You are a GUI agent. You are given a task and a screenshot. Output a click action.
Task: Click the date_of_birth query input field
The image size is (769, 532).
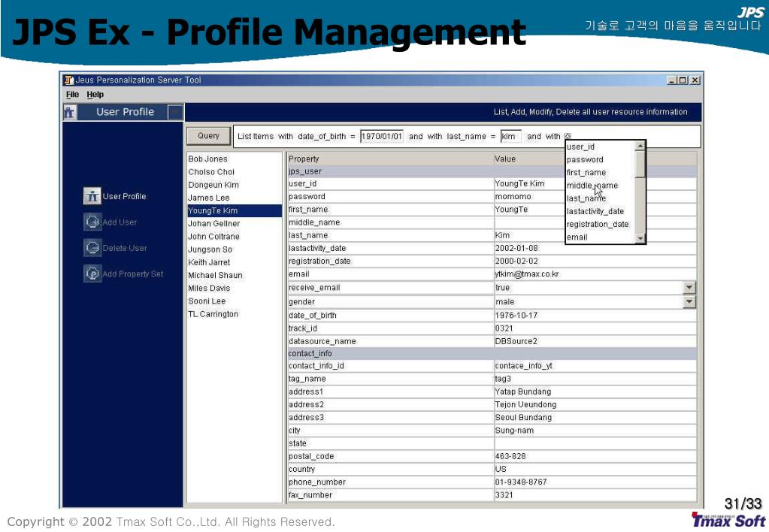382,136
